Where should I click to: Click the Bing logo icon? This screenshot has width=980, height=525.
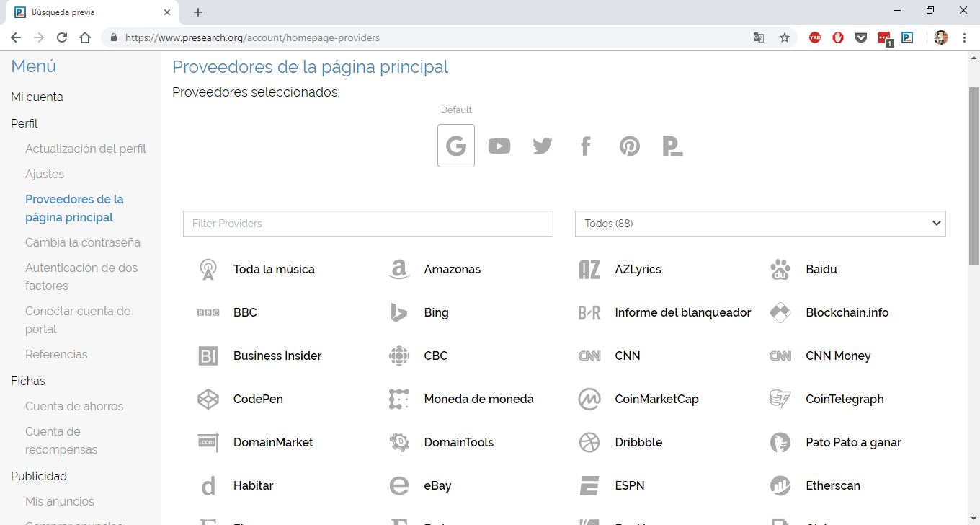click(399, 312)
